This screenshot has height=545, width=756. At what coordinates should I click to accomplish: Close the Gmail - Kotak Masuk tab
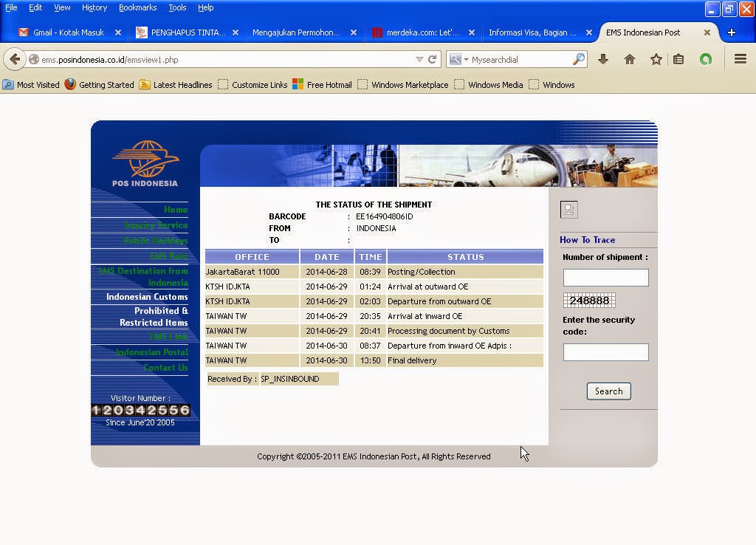pos(118,32)
